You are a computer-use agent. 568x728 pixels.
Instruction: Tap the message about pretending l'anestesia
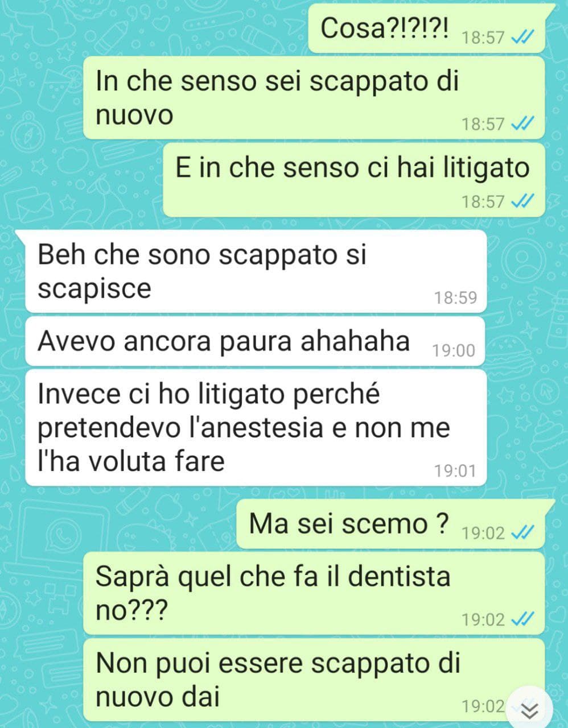(x=256, y=428)
